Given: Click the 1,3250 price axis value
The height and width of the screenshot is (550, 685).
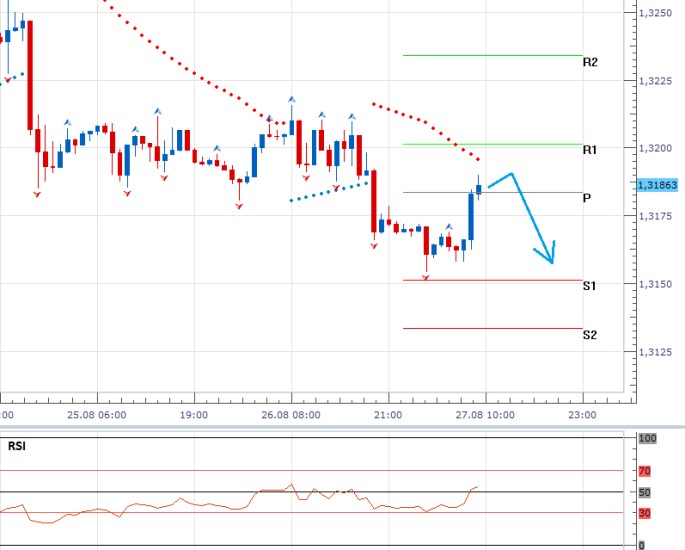Looking at the screenshot, I should click(655, 13).
